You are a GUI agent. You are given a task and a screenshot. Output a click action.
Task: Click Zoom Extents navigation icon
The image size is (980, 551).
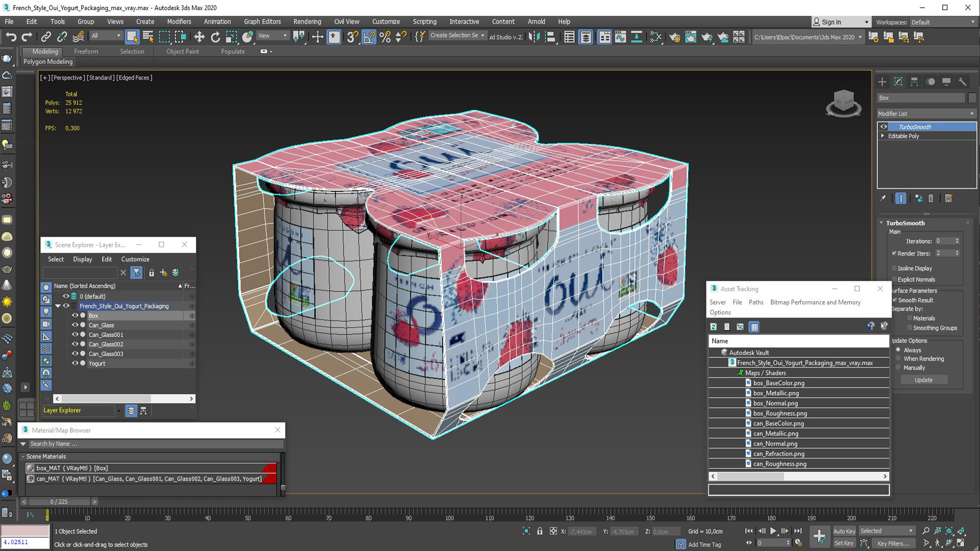coord(949,531)
